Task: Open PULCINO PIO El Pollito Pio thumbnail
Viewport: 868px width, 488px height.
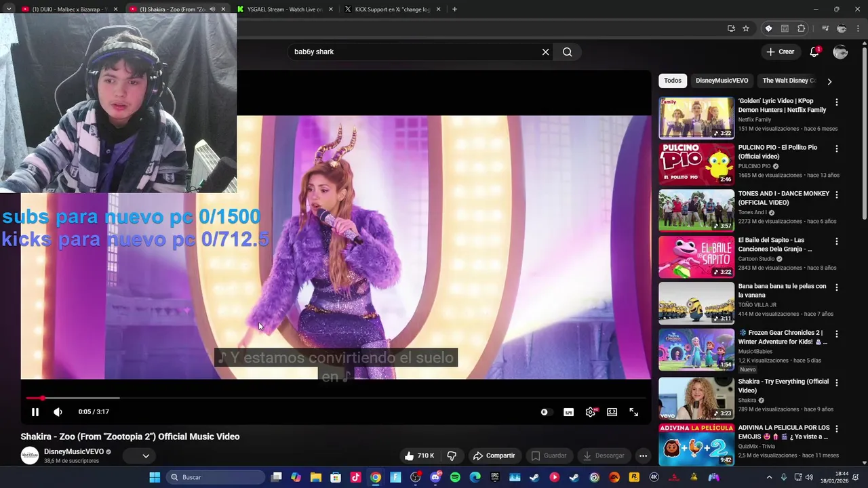Action: (x=696, y=164)
